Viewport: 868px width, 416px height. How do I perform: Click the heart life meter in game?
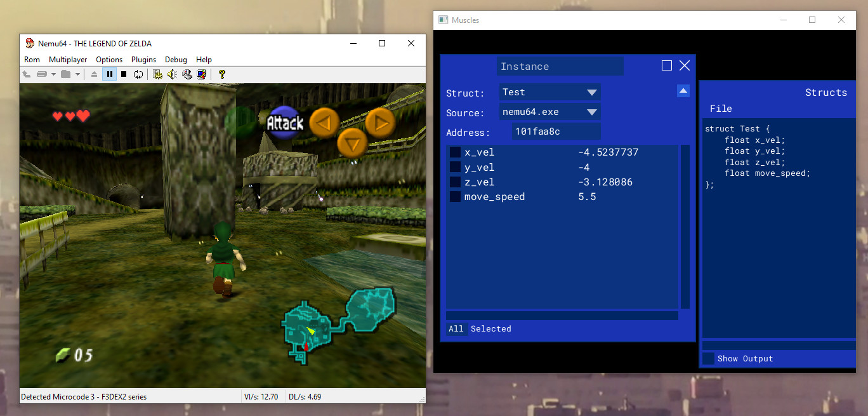pos(70,116)
